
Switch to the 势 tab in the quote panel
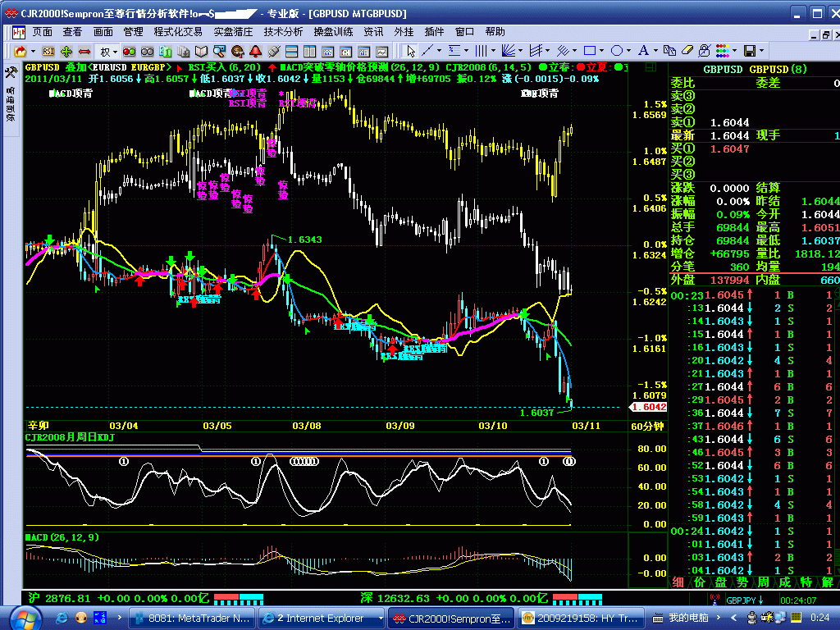[742, 582]
